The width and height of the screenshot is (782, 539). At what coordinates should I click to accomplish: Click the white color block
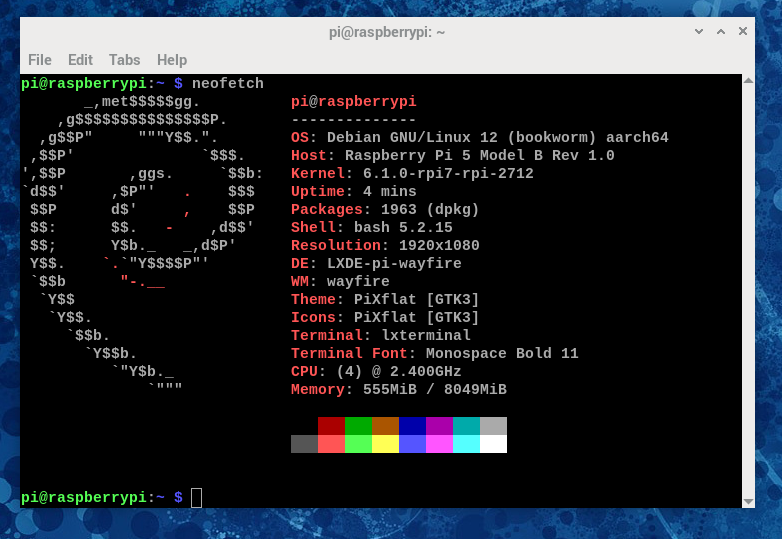click(493, 444)
